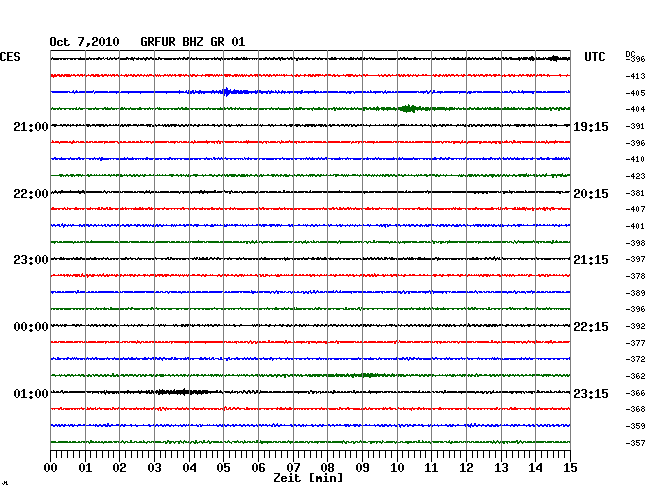This screenshot has height=494, width=650.
Task: Select the DC offset value -404
Action: pyautogui.click(x=635, y=109)
